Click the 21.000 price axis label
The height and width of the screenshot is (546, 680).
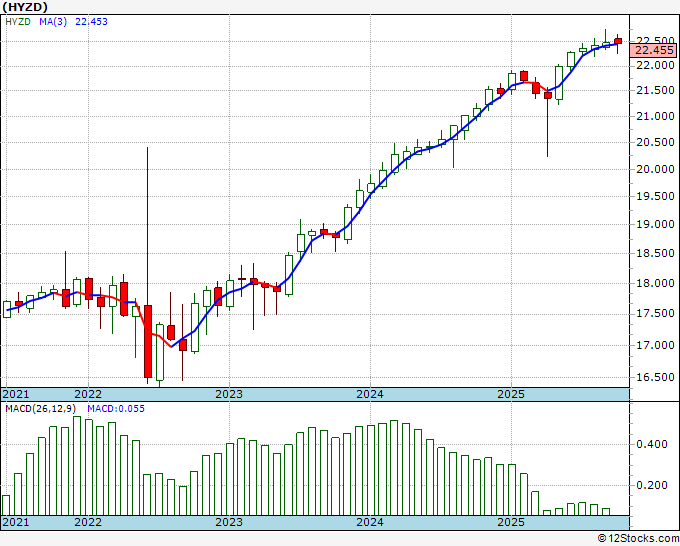pos(655,116)
